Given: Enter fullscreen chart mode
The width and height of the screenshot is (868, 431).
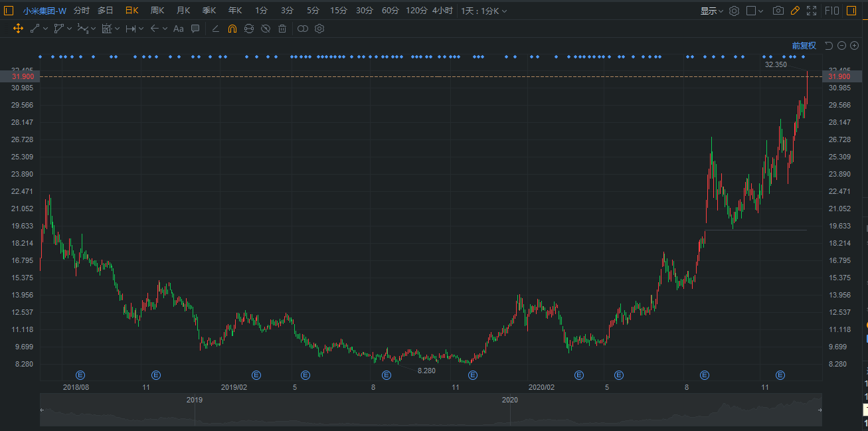Looking at the screenshot, I should (x=811, y=11).
